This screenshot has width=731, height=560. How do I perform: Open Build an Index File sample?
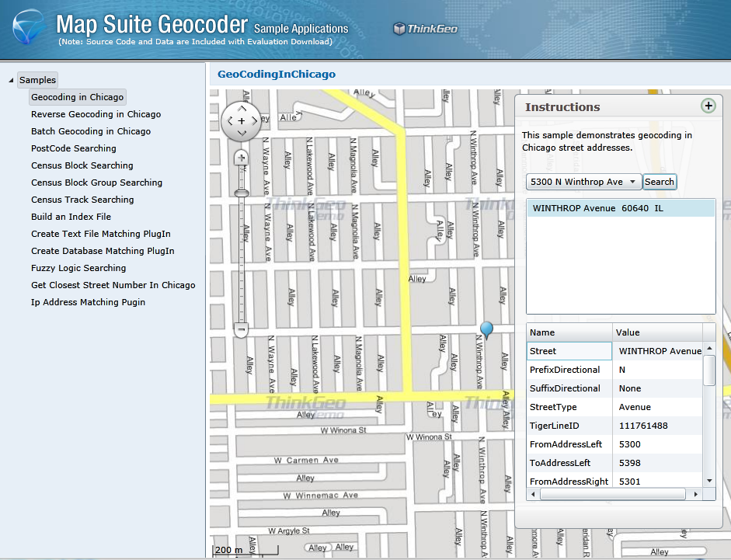click(x=71, y=217)
